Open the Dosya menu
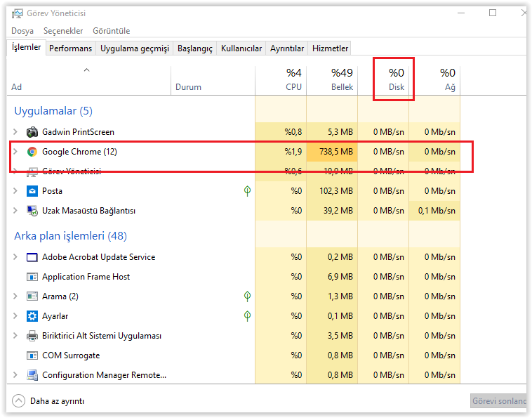 click(22, 31)
